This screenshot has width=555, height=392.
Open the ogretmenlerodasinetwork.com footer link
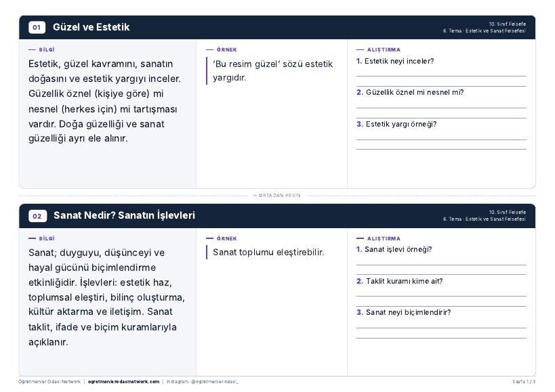123,382
